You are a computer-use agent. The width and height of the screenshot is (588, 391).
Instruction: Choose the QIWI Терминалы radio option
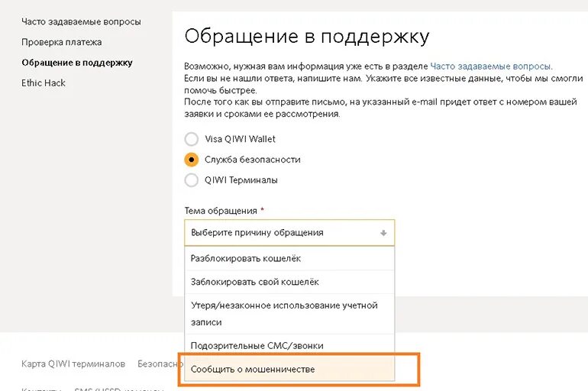pyautogui.click(x=191, y=180)
